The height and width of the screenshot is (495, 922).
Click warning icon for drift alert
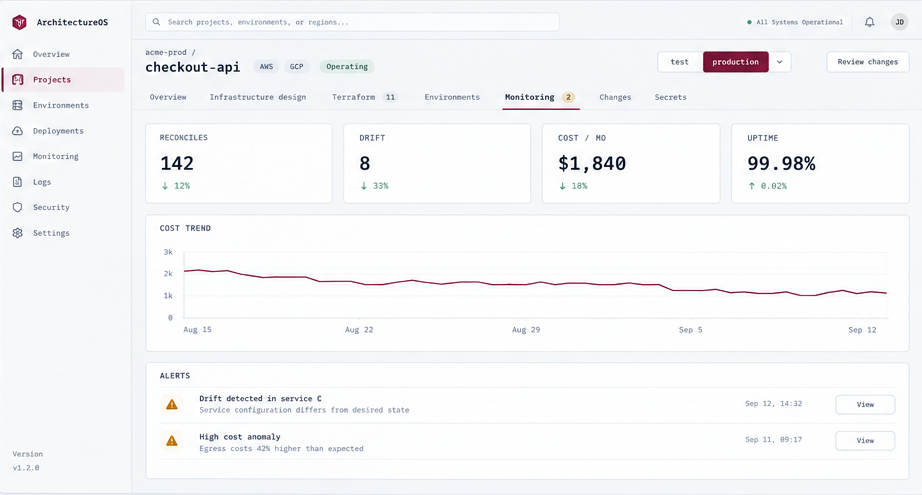pos(172,404)
